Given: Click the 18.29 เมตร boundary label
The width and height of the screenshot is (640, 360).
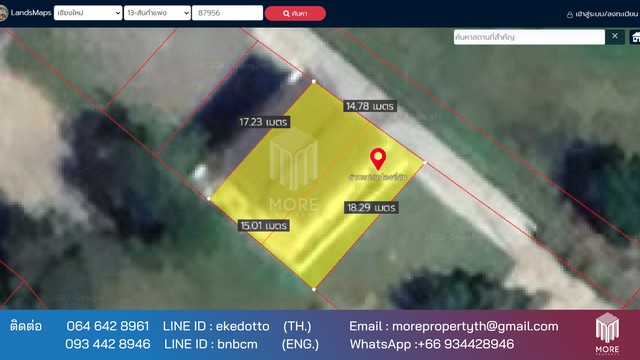Looking at the screenshot, I should pos(371,207).
